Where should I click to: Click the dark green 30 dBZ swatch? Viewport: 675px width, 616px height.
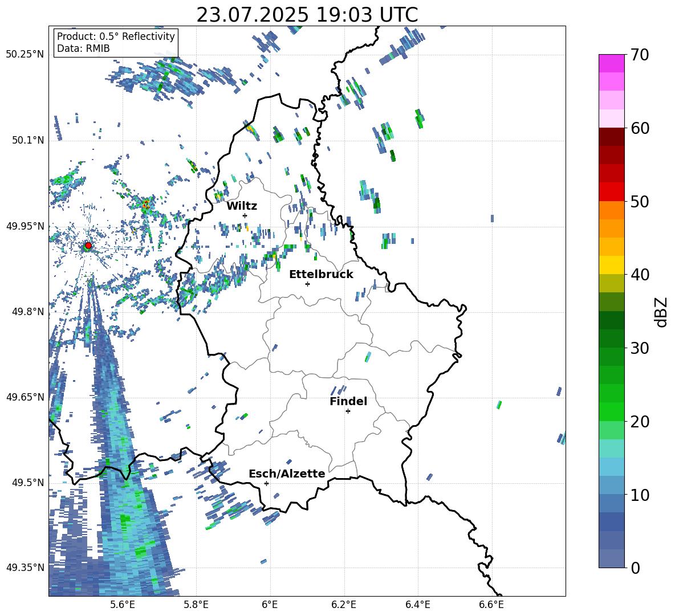click(x=611, y=338)
